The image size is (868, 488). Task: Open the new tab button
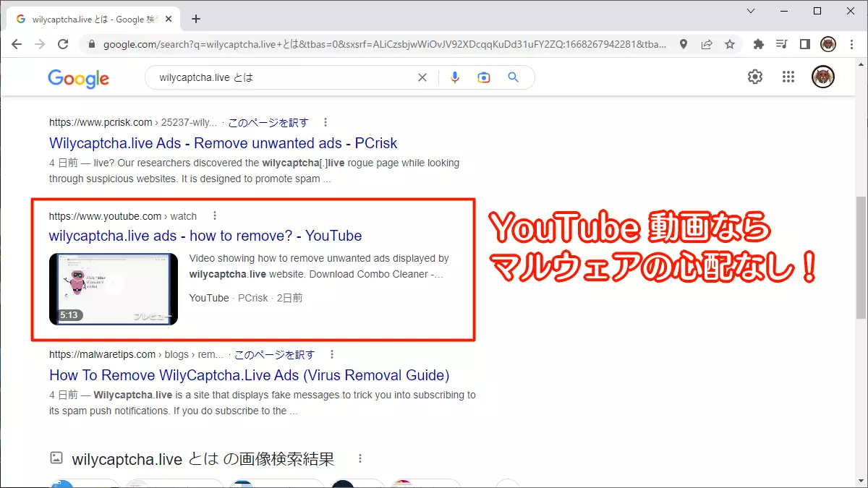tap(196, 19)
